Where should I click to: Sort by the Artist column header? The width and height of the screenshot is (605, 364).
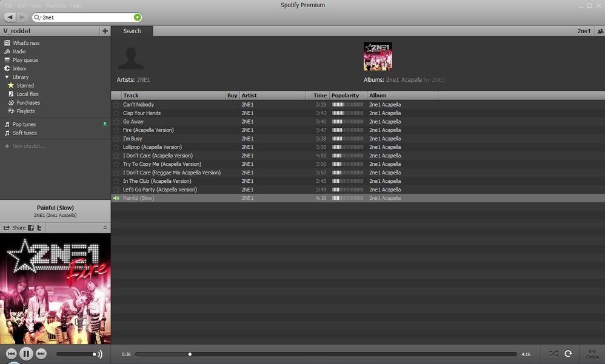(x=272, y=95)
